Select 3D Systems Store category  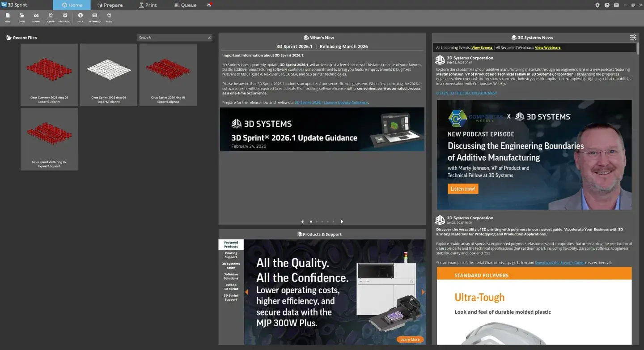231,266
